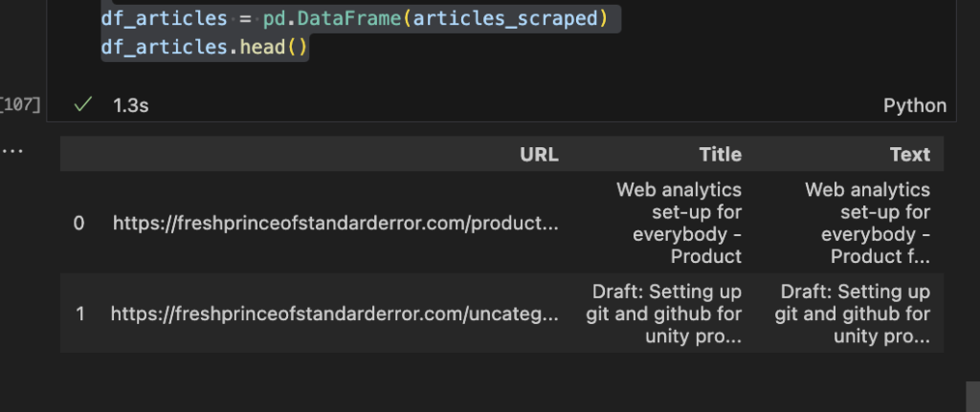Click the 1.3s execution time label
The image size is (980, 412).
tap(130, 105)
